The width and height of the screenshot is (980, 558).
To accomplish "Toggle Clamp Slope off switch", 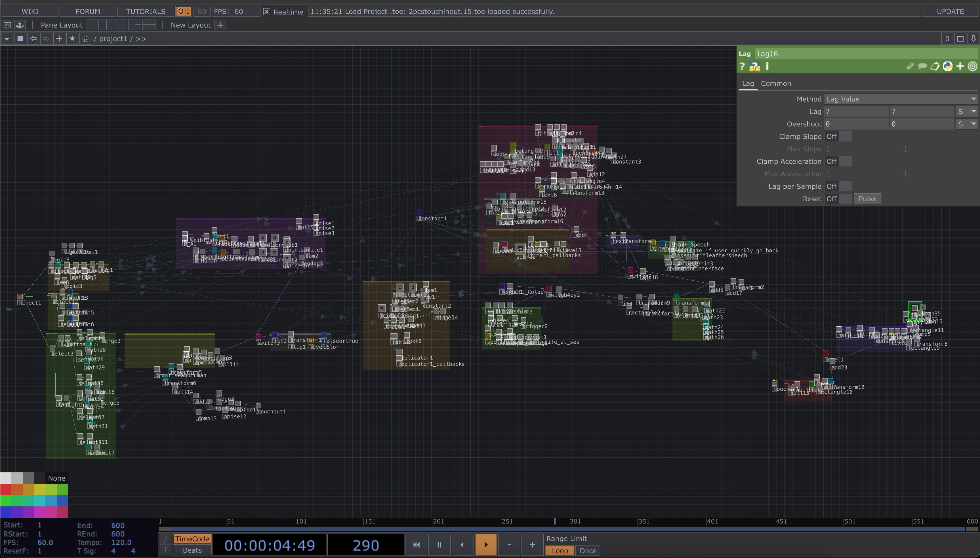I will coord(838,136).
